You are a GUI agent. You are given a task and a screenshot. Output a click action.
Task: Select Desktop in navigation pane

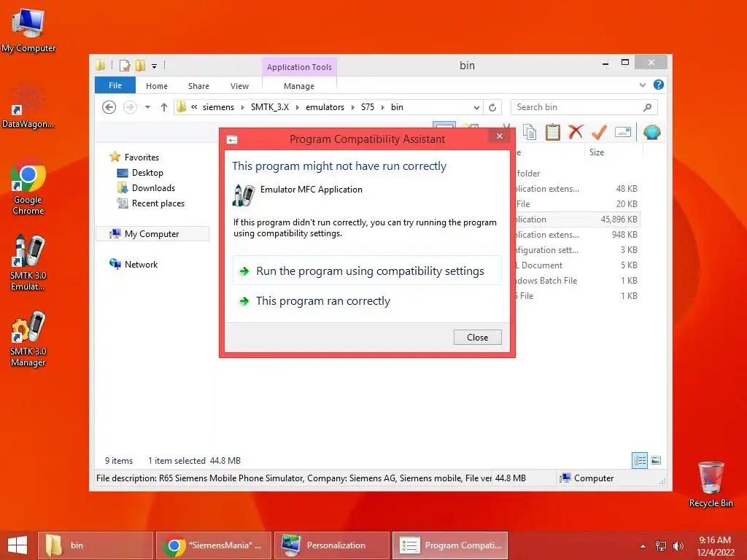(147, 172)
